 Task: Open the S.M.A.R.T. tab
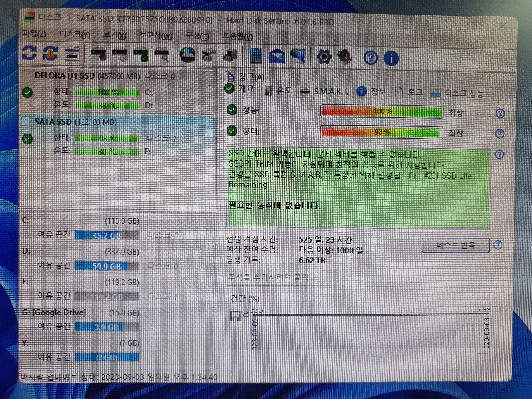[x=324, y=91]
